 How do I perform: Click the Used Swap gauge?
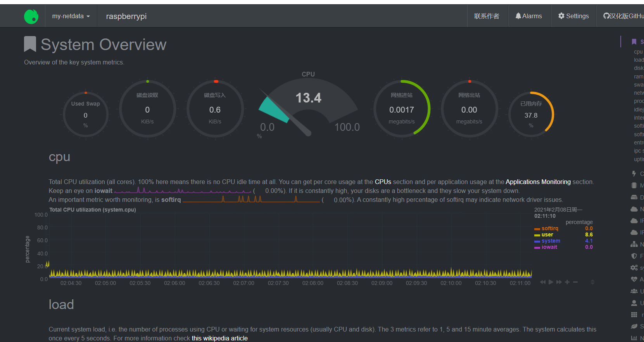(86, 115)
